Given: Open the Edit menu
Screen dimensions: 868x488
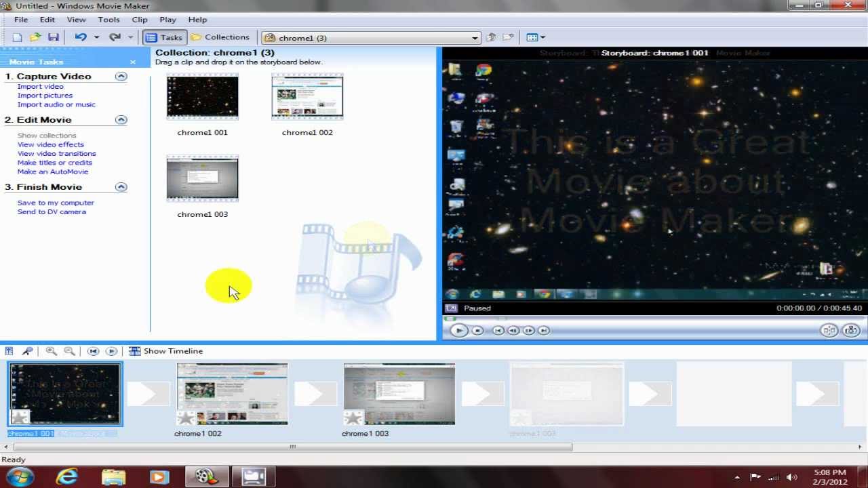Looking at the screenshot, I should pyautogui.click(x=47, y=20).
